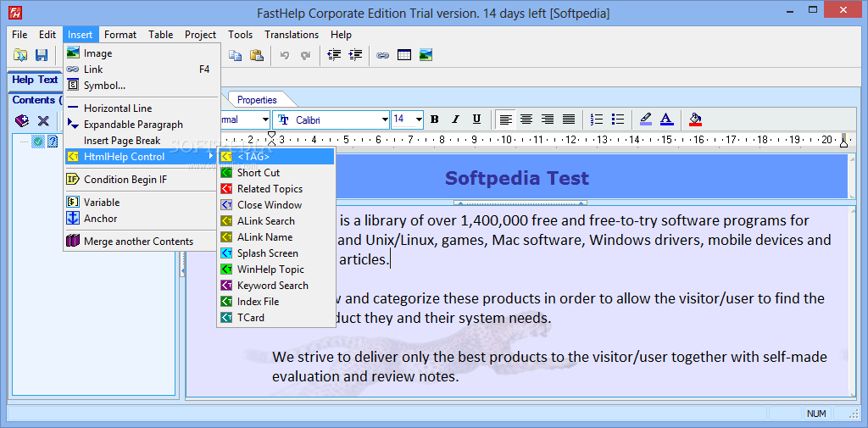This screenshot has width=868, height=428.
Task: Select the question mark topic icon in tree
Action: (53, 142)
